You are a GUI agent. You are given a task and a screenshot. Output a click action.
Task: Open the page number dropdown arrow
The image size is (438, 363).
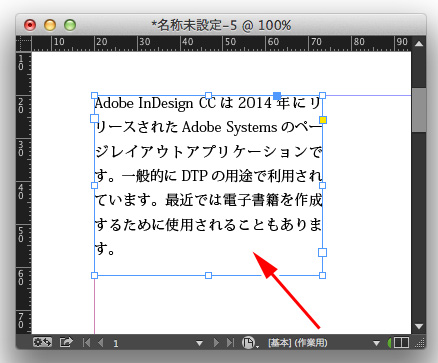[199, 343]
